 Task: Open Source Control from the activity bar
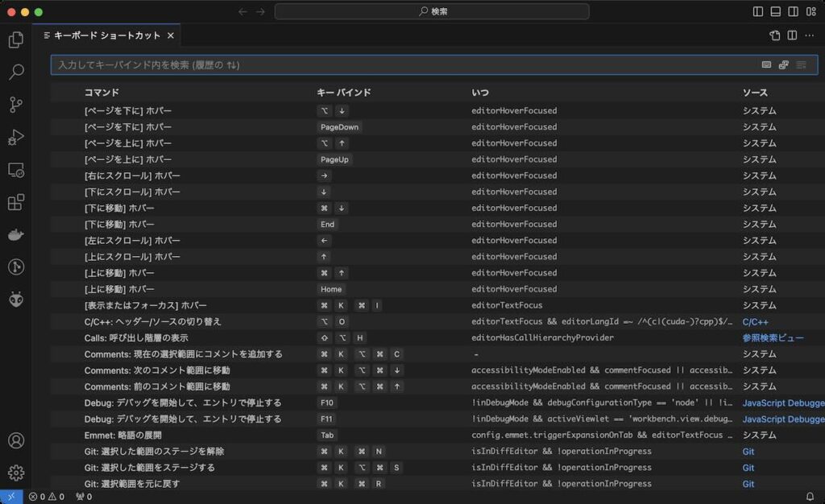tap(16, 105)
